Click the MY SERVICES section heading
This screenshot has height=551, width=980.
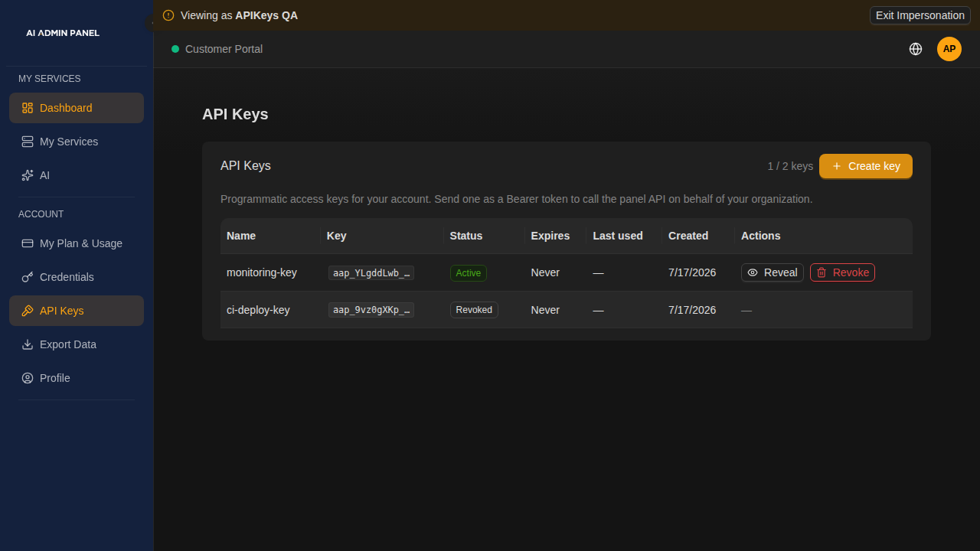click(x=50, y=79)
